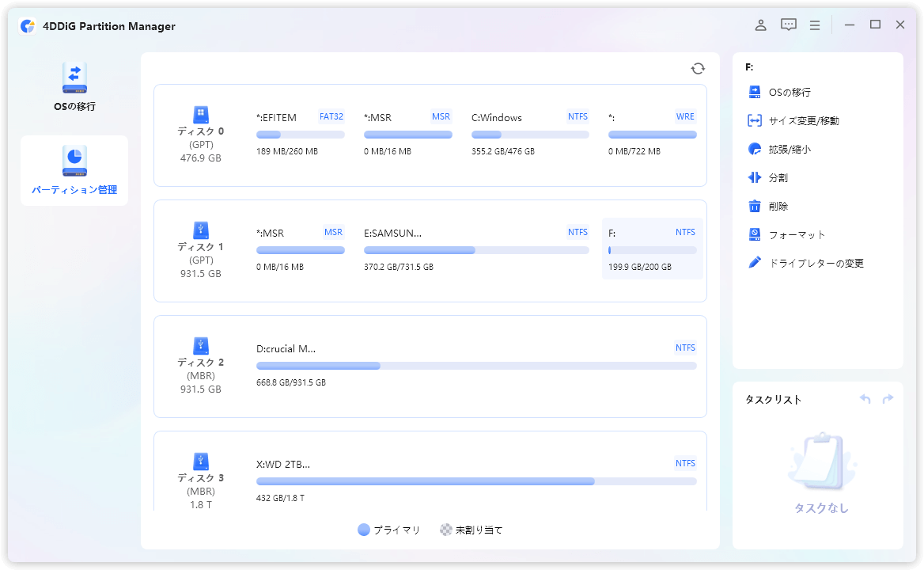
Task: Select the F: NTFS partition
Action: click(653, 249)
